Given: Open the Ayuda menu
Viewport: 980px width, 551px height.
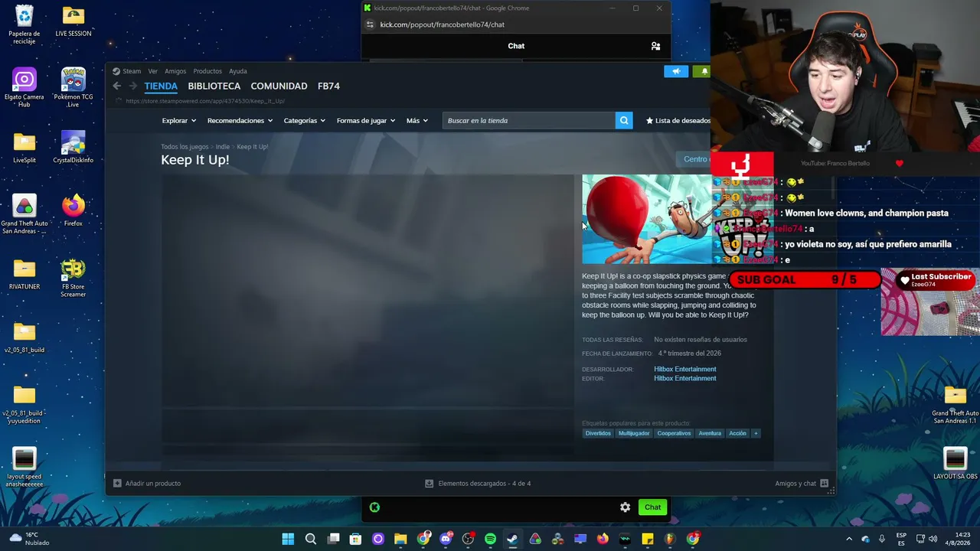Looking at the screenshot, I should pyautogui.click(x=238, y=71).
